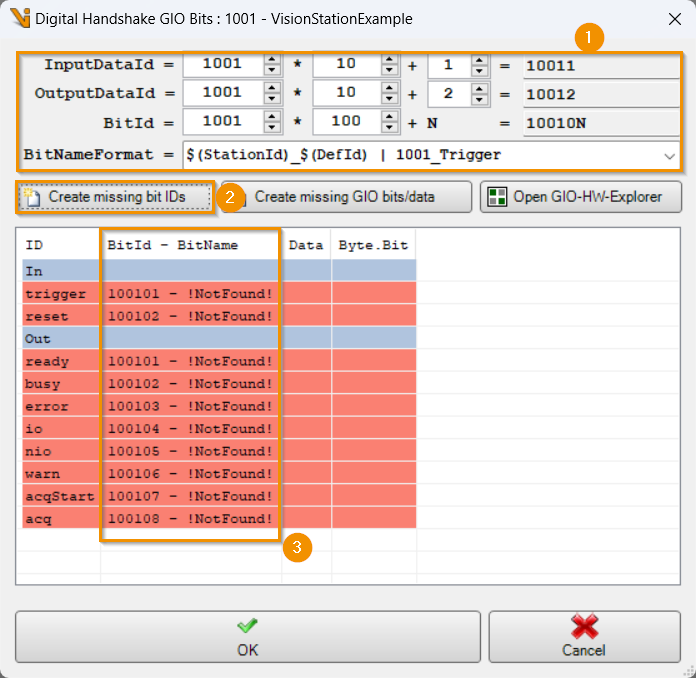
Task: Click the OutputDataId result field 10012
Action: (x=601, y=95)
